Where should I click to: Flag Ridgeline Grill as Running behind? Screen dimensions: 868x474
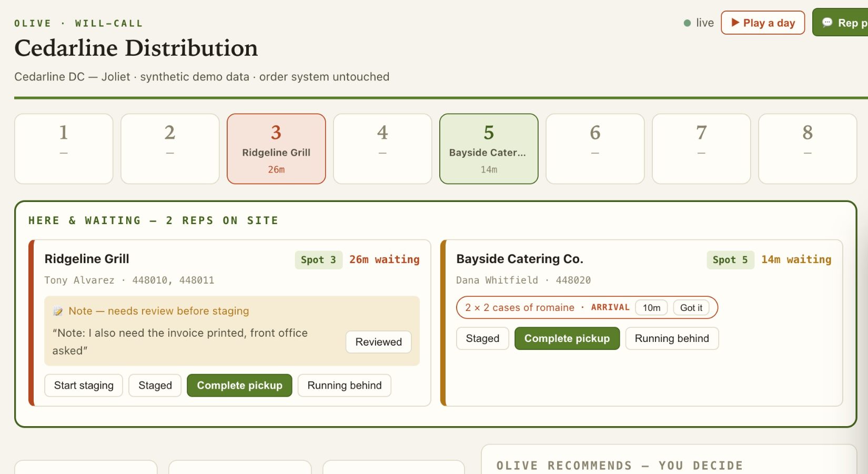(345, 386)
